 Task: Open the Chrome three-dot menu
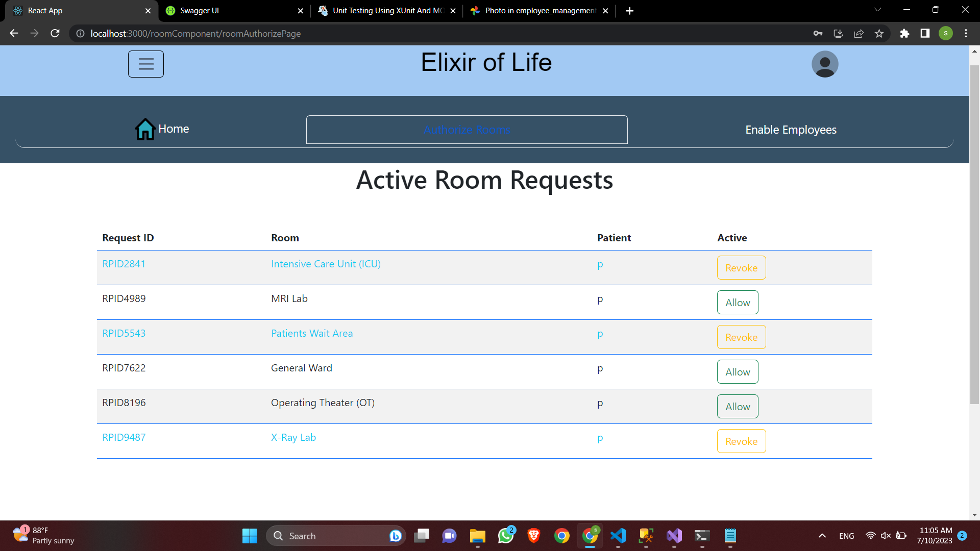pos(966,33)
